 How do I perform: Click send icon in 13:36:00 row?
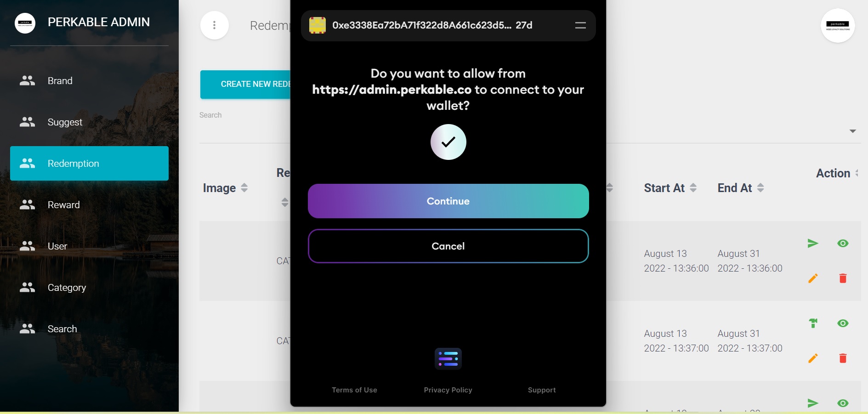coord(813,244)
